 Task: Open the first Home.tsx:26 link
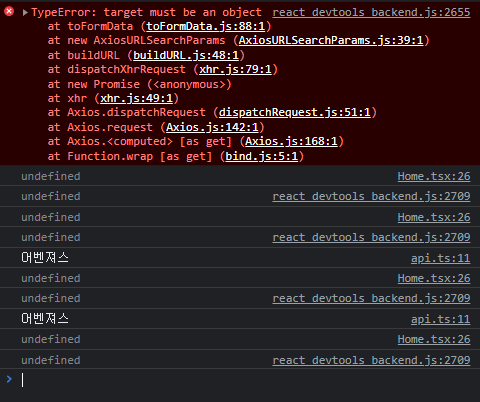434,176
